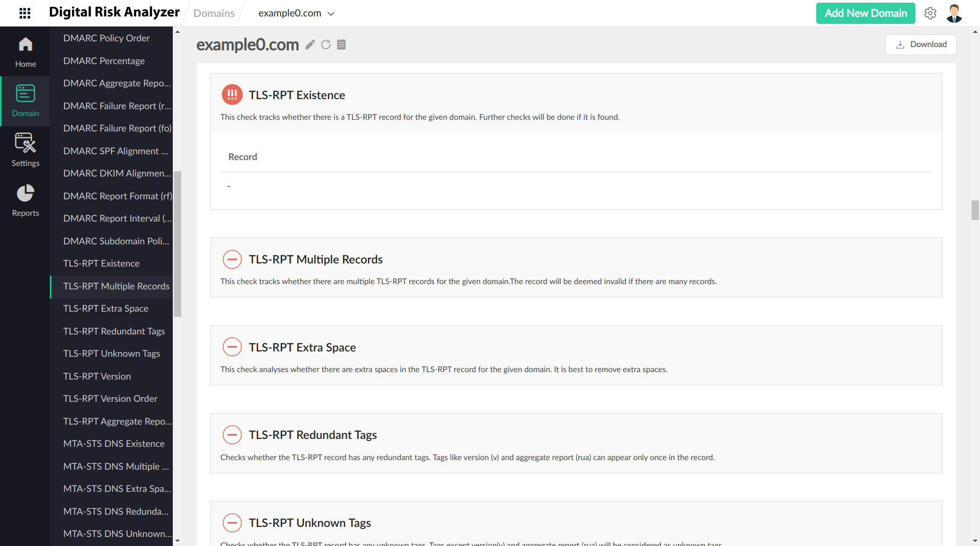The height and width of the screenshot is (546, 980).
Task: Go to the Domains breadcrumb
Action: click(x=214, y=13)
